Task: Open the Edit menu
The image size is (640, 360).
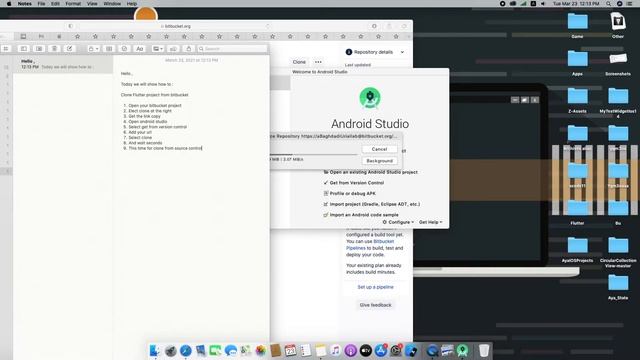Action: [55, 4]
